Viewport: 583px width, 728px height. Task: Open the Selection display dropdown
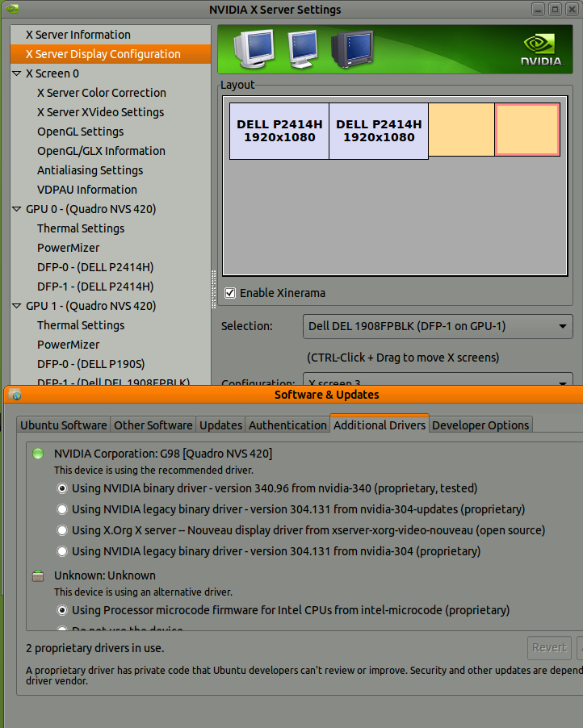[x=438, y=326]
